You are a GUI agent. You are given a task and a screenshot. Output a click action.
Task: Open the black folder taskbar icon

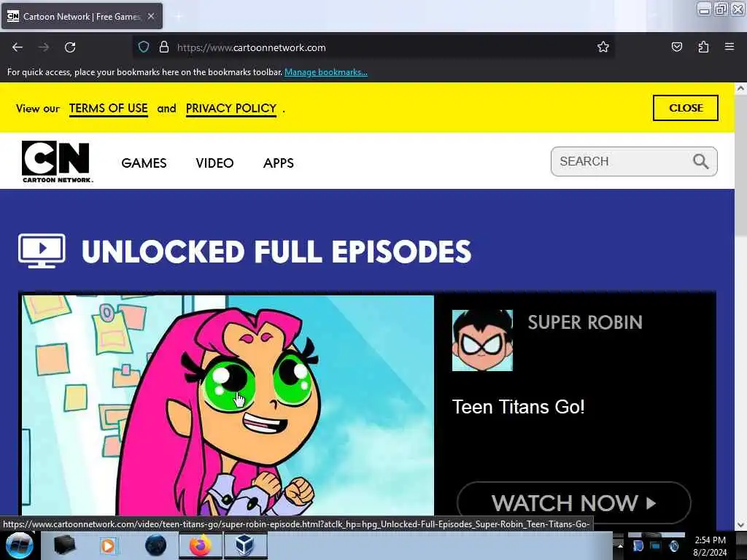pos(64,545)
